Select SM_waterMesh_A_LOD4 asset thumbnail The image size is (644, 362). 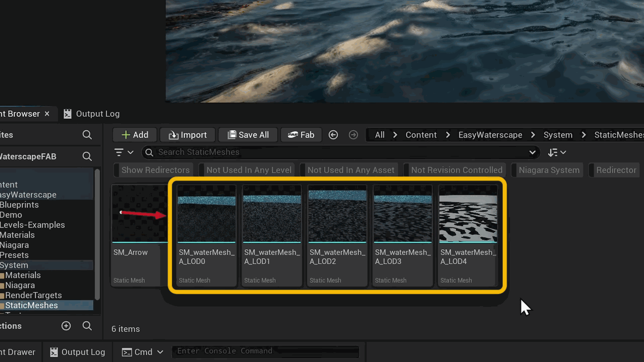(468, 214)
